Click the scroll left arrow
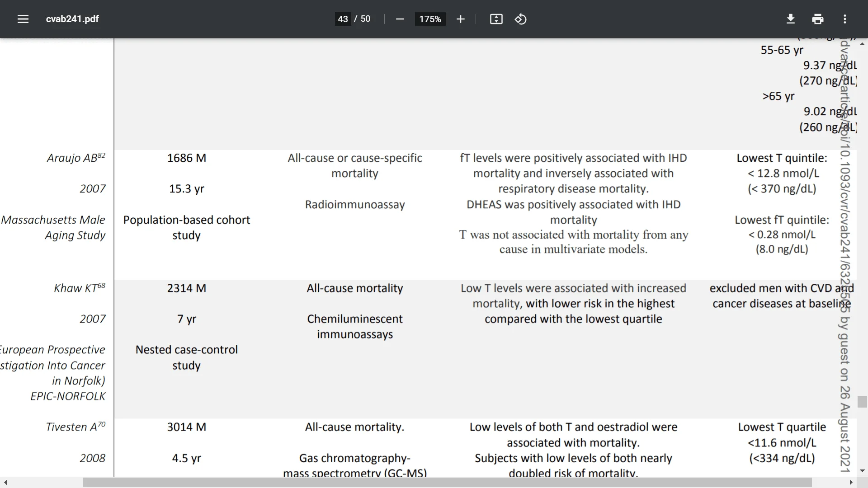This screenshot has width=868, height=488. tap(5, 483)
